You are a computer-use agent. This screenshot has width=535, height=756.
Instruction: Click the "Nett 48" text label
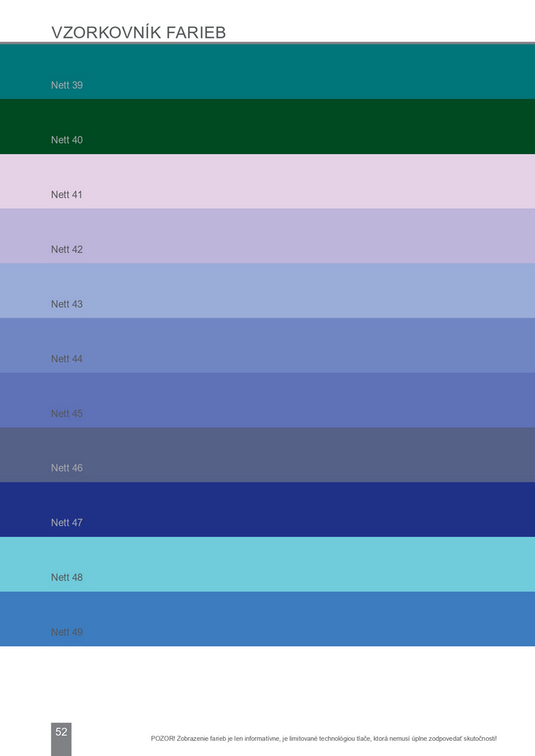66,578
